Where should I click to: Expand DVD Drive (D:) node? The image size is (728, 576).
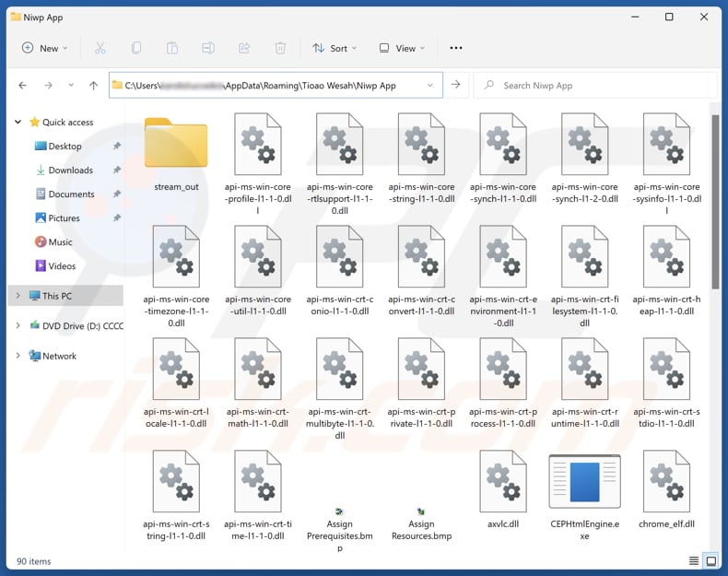click(18, 326)
